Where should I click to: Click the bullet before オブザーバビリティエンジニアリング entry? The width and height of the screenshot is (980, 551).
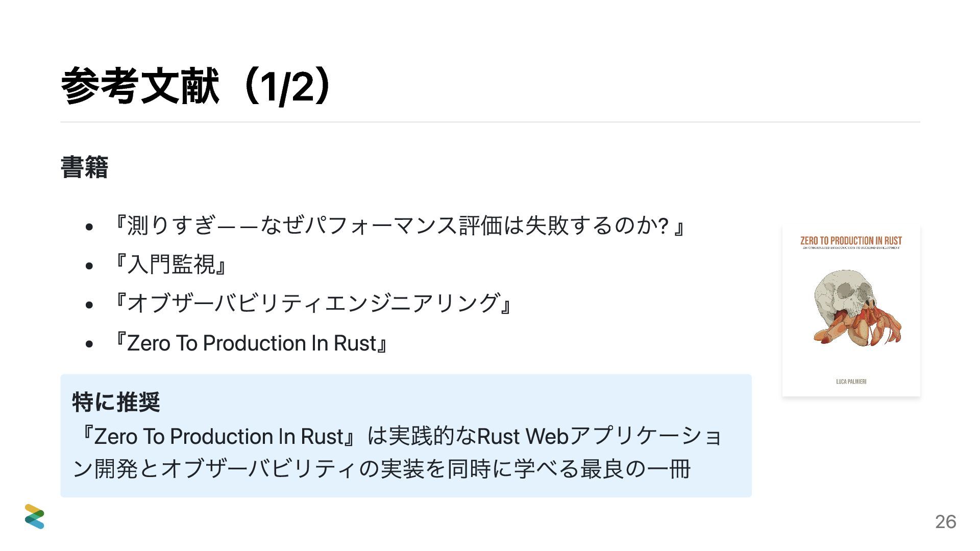tap(89, 305)
